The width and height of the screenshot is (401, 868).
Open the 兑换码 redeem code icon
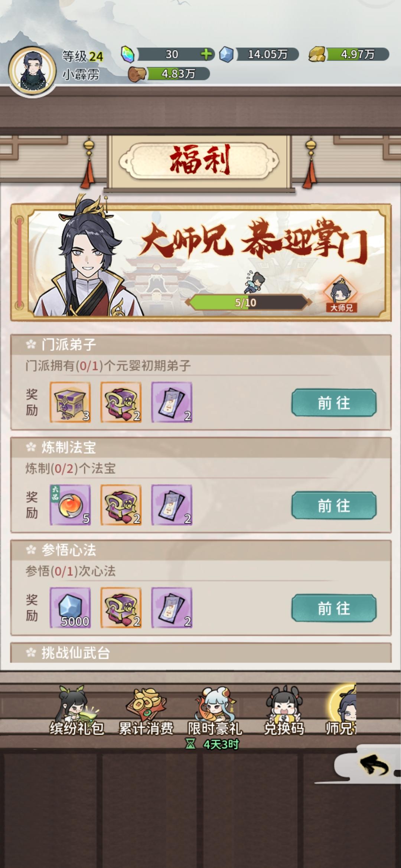(x=284, y=711)
